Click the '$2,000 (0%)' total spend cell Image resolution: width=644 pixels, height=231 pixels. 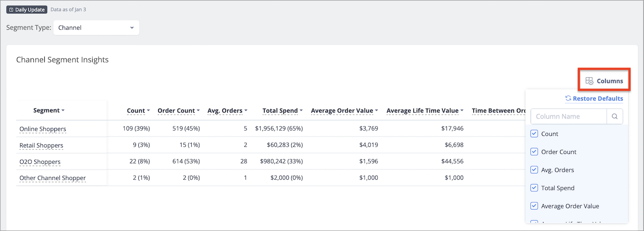[x=287, y=178]
